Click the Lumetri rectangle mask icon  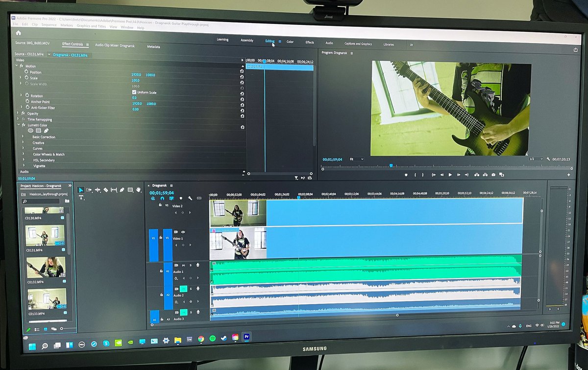(x=38, y=131)
